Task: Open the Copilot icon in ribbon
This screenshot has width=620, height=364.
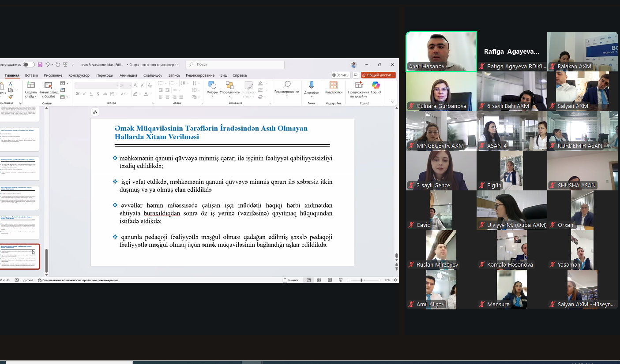Action: click(x=376, y=85)
